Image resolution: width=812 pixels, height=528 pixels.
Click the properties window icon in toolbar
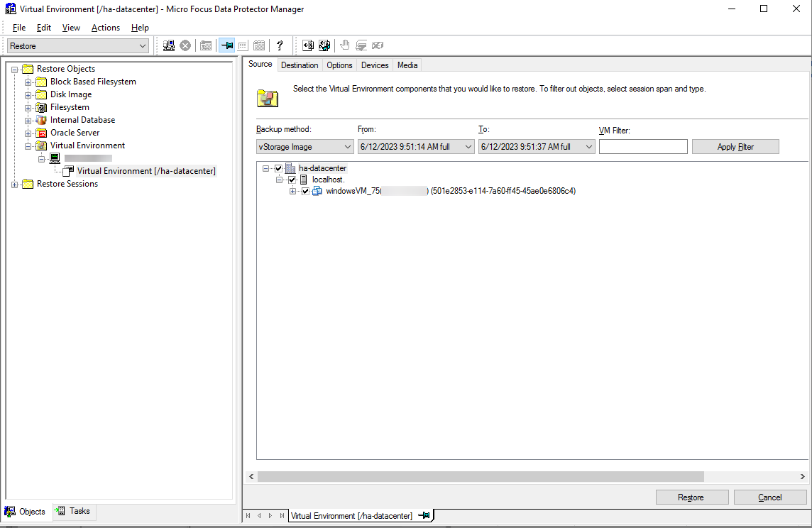(x=206, y=45)
